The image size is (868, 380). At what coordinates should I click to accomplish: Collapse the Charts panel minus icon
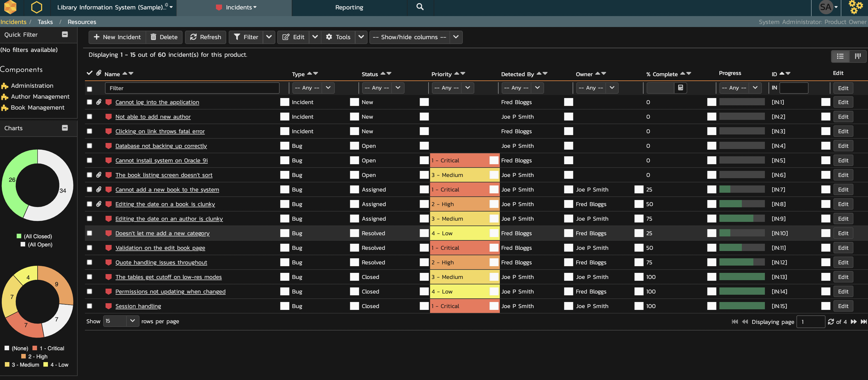pyautogui.click(x=65, y=128)
